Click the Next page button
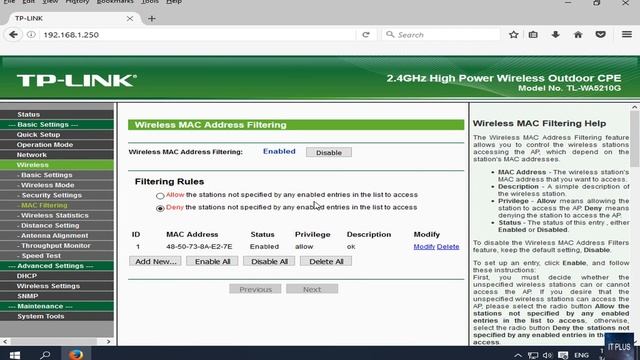Screen dimensions: 640x360 312,289
